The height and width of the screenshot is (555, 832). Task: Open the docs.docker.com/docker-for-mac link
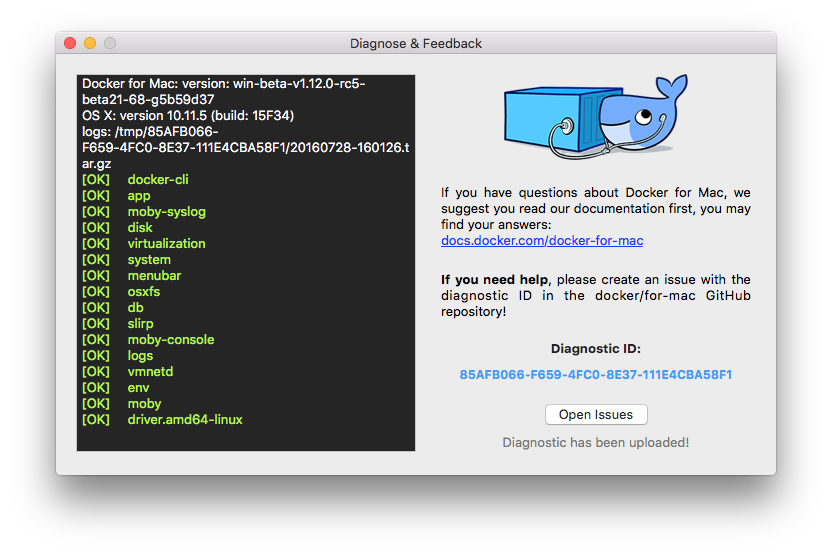click(x=542, y=241)
